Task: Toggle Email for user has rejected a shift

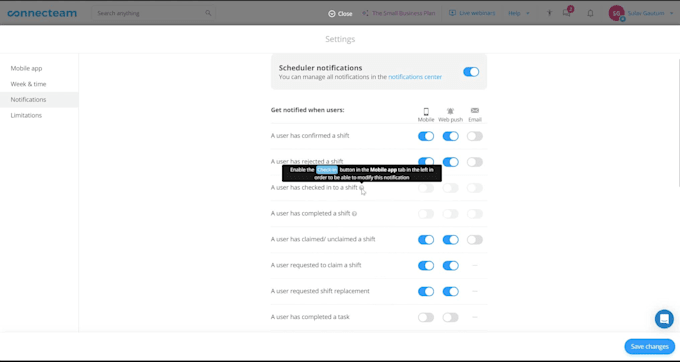Action: tap(475, 162)
